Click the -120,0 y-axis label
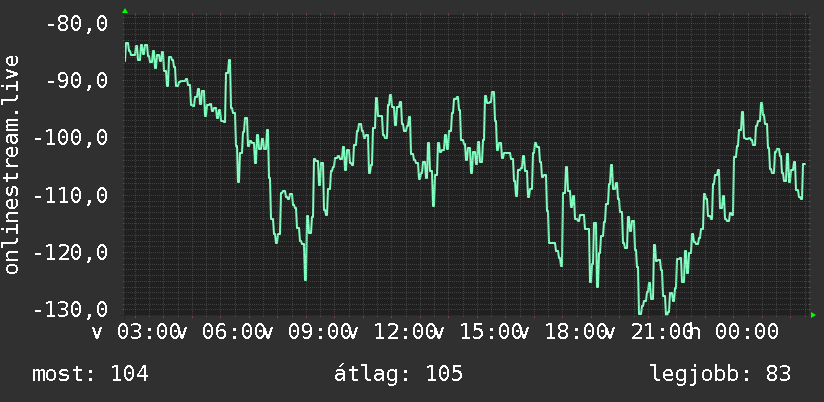The height and width of the screenshot is (402, 824). 71,253
